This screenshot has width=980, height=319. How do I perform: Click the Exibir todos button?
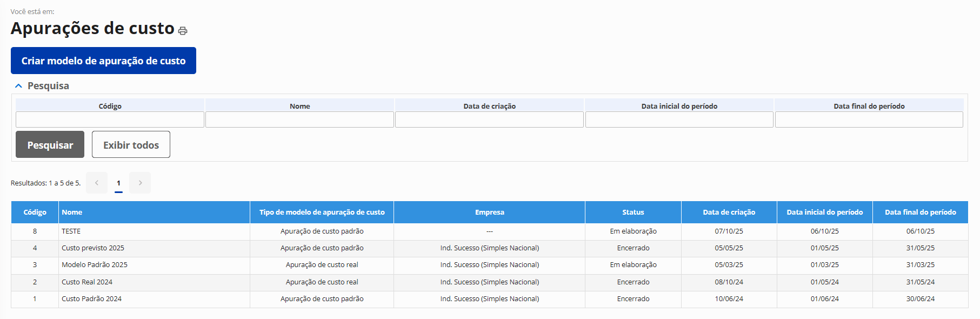pos(131,144)
